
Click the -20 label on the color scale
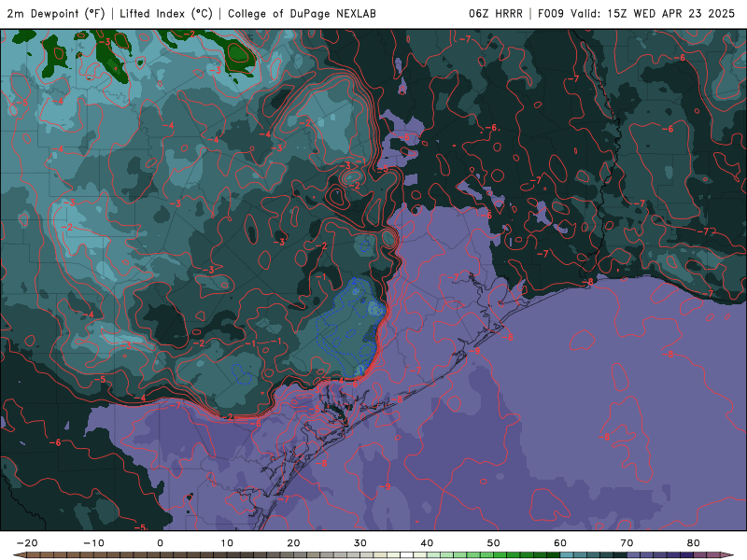click(x=27, y=543)
